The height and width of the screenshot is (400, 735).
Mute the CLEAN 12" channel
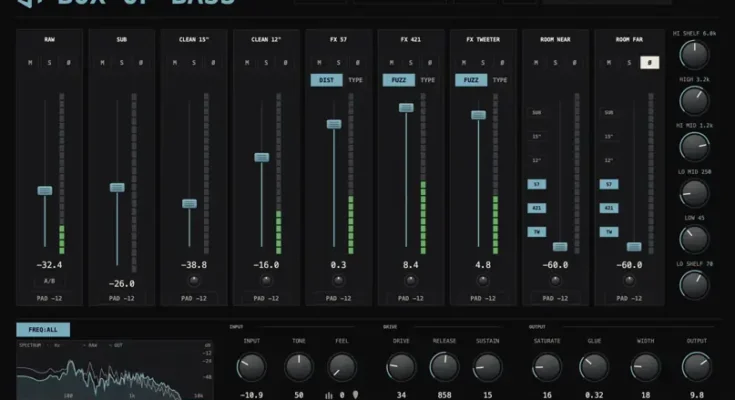pyautogui.click(x=247, y=62)
